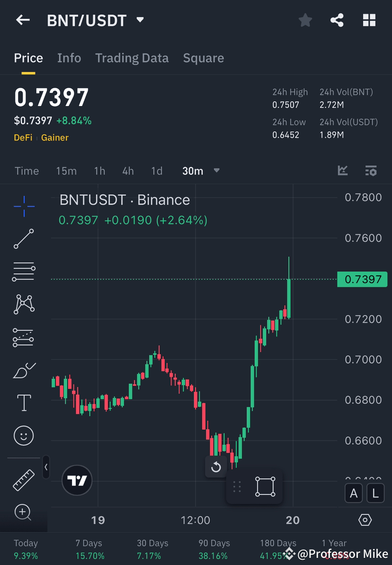The height and width of the screenshot is (565, 392).
Task: Select the crosshair cursor tool
Action: [x=24, y=206]
